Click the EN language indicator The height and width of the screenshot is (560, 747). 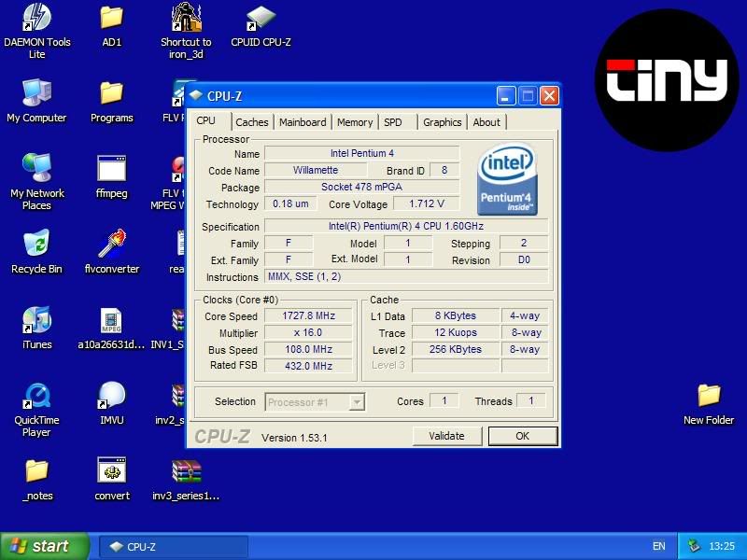pyautogui.click(x=658, y=546)
